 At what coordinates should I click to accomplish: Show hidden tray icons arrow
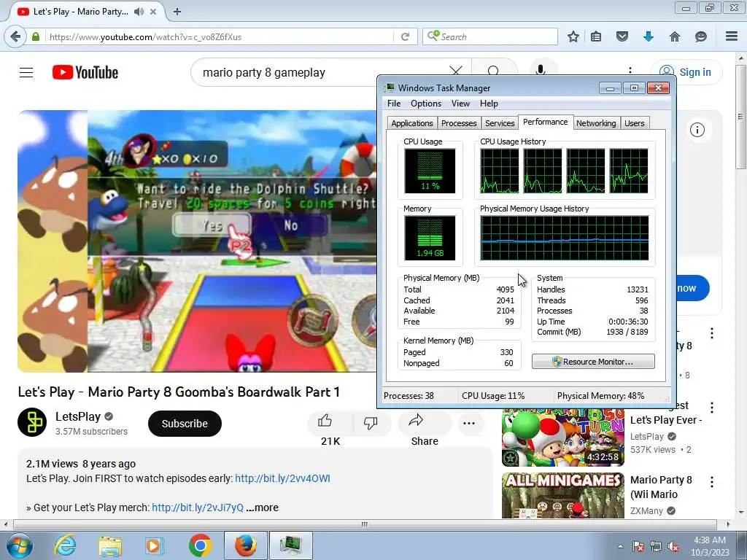click(620, 547)
